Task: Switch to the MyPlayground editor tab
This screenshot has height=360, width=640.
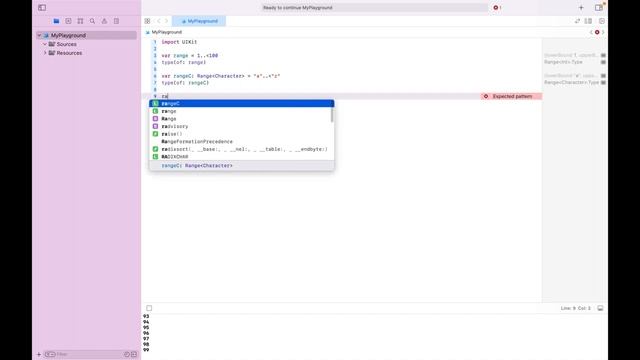Action: tap(199, 21)
